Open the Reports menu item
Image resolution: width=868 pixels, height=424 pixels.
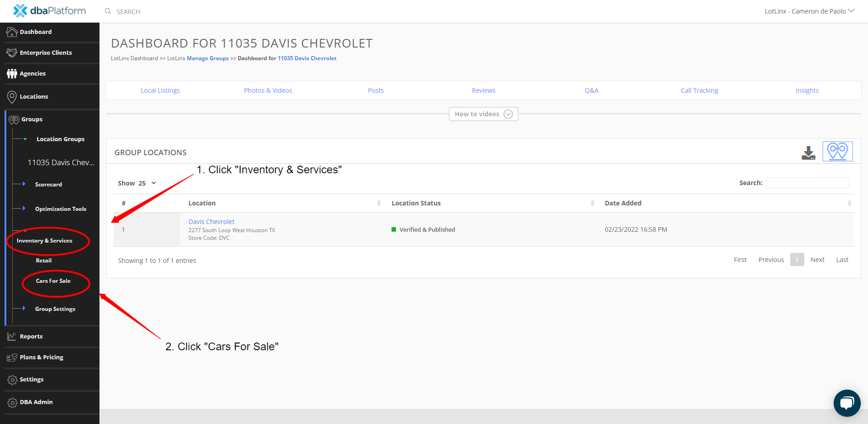pos(31,336)
